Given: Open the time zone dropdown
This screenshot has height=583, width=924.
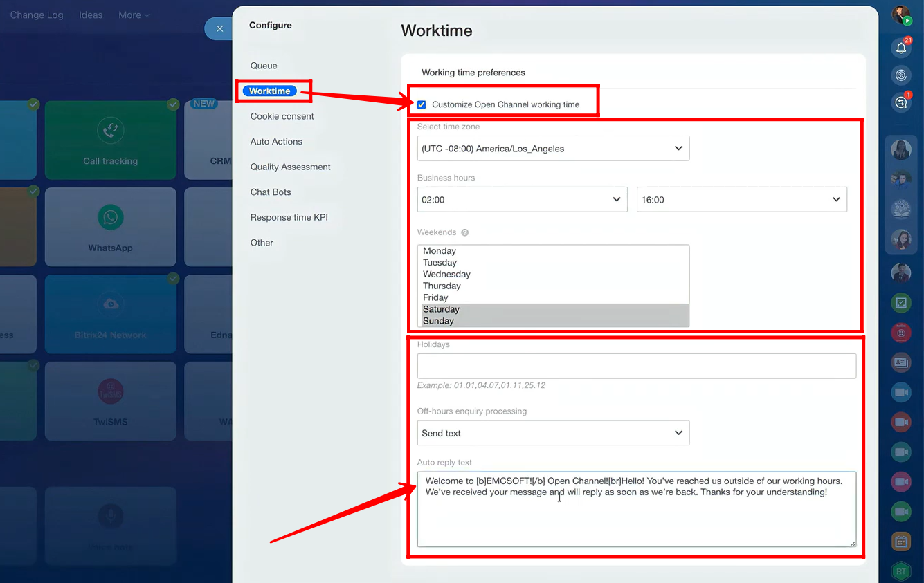Looking at the screenshot, I should 553,149.
